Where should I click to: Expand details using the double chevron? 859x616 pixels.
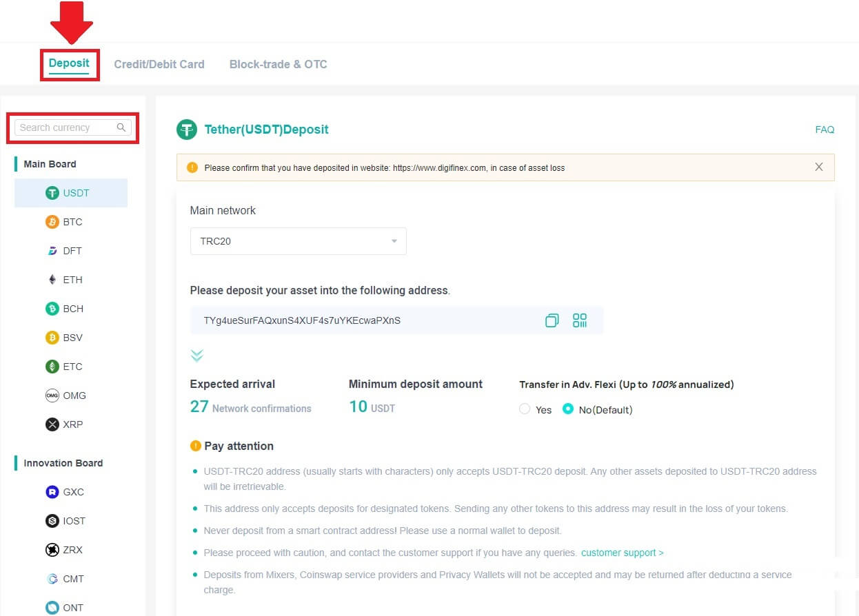point(197,355)
